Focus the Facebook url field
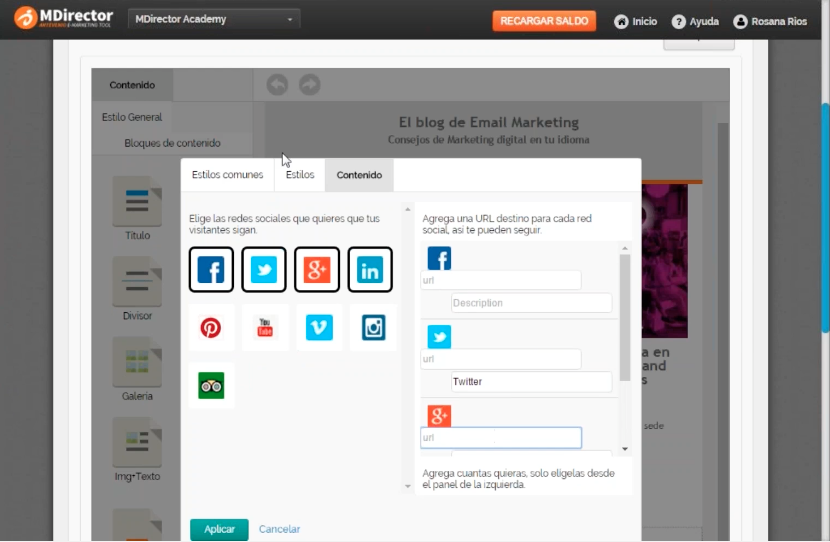830x542 pixels. coord(501,280)
